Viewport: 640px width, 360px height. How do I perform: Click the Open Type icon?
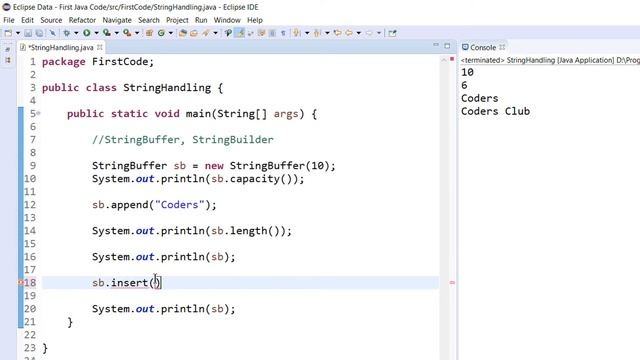[x=183, y=33]
